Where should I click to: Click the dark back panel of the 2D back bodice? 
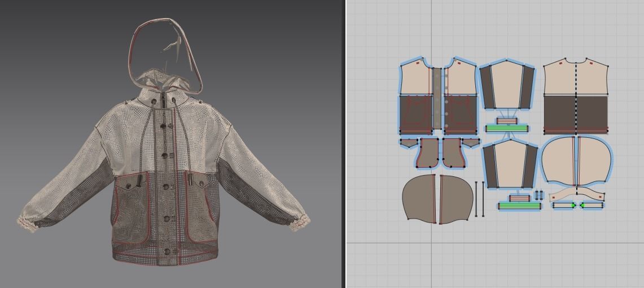(x=576, y=115)
